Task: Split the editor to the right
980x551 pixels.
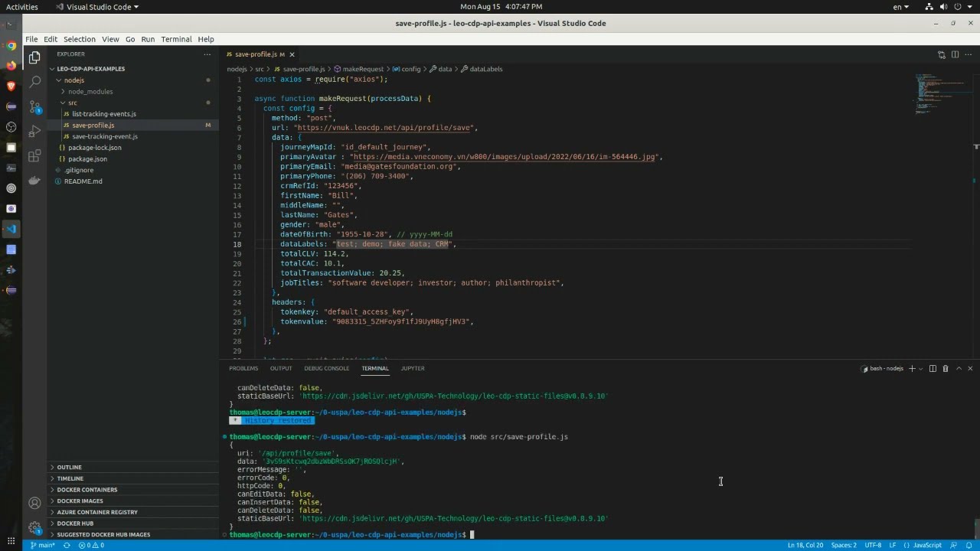Action: pyautogui.click(x=955, y=54)
